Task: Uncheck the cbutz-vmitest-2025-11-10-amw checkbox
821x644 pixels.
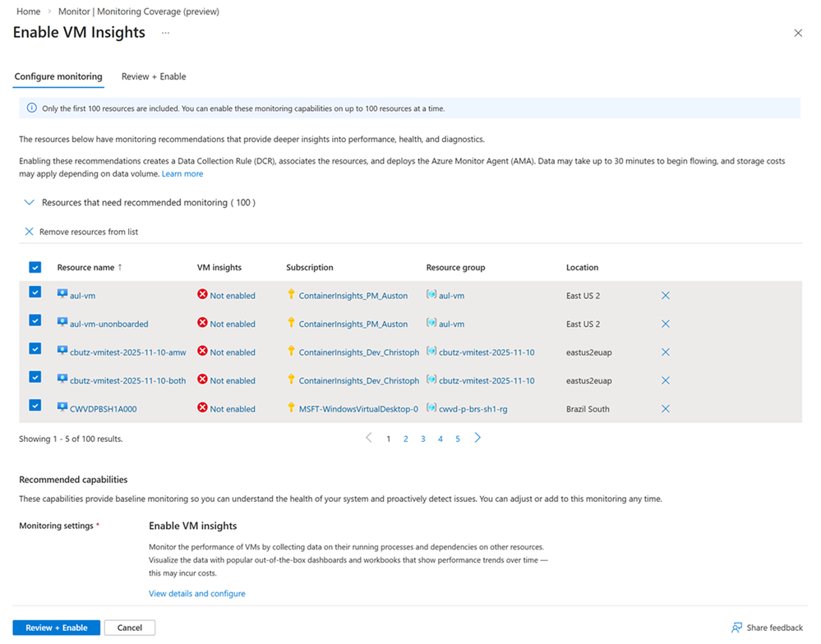Action: coord(35,348)
